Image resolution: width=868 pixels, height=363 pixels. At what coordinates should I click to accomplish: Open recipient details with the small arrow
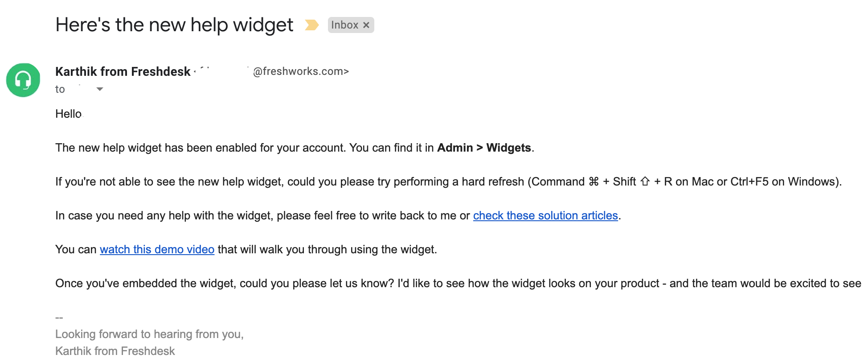pyautogui.click(x=100, y=90)
